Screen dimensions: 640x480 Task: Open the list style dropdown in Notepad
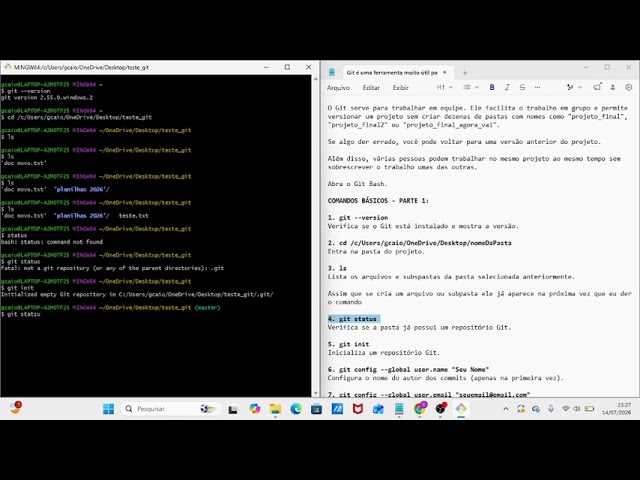471,87
